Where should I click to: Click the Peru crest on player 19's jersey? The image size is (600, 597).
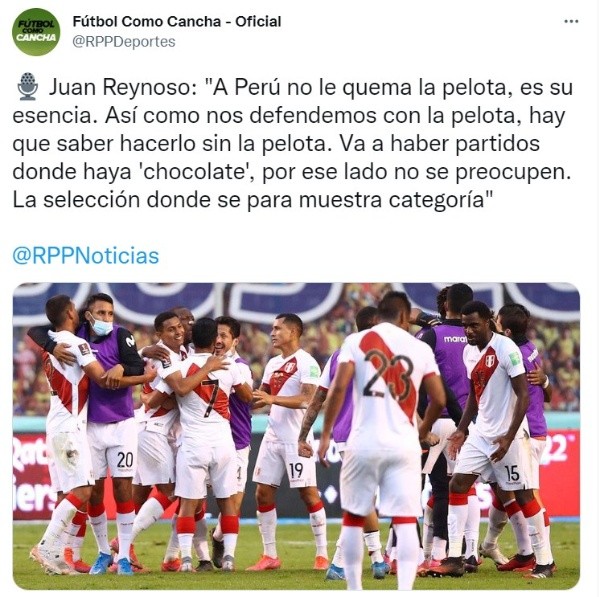290,367
